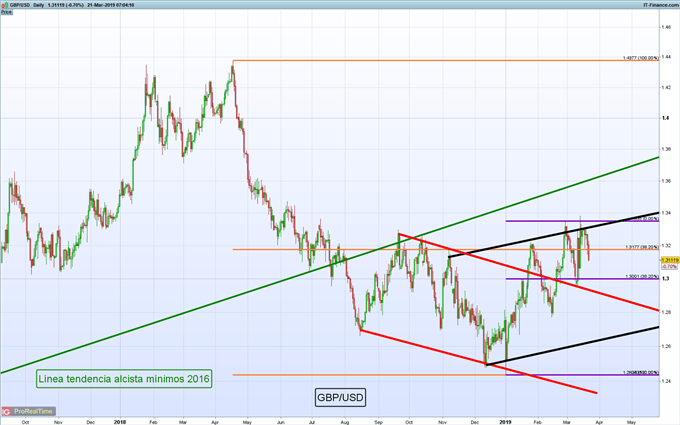680x425 pixels.
Task: Click the 1.31119 (-0.70%) quote in header
Action: tap(65, 5)
